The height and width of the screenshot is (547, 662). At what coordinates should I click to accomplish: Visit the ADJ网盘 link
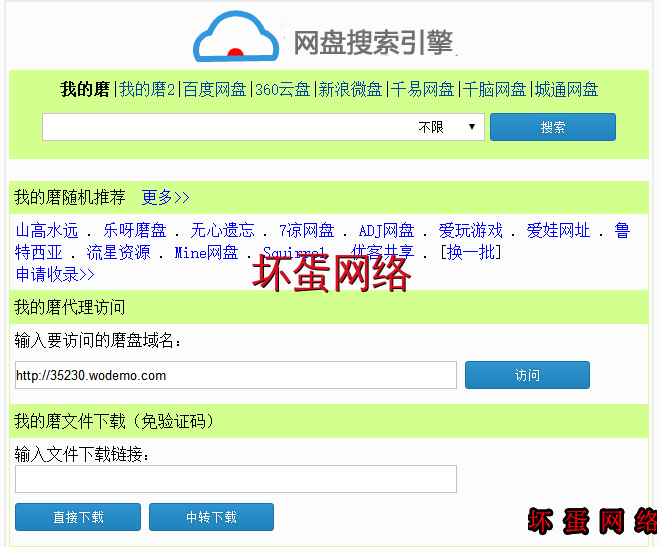[x=386, y=230]
